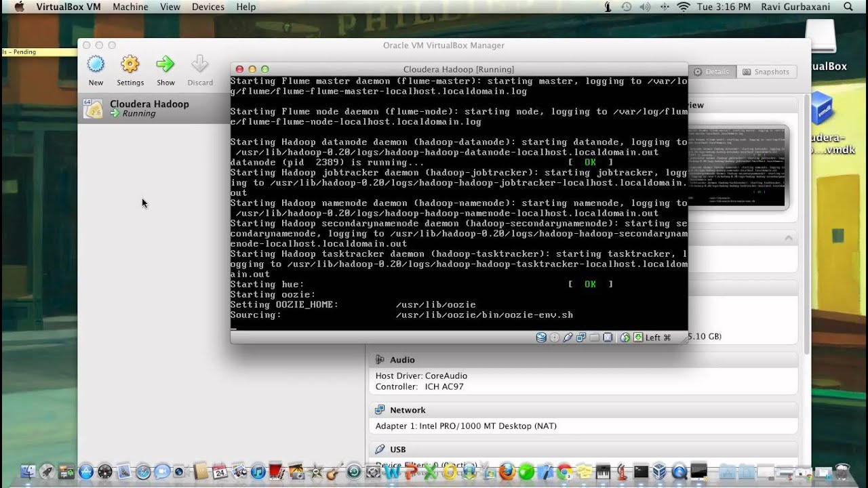868x488 pixels.
Task: Open the Devices menu
Action: pyautogui.click(x=208, y=7)
